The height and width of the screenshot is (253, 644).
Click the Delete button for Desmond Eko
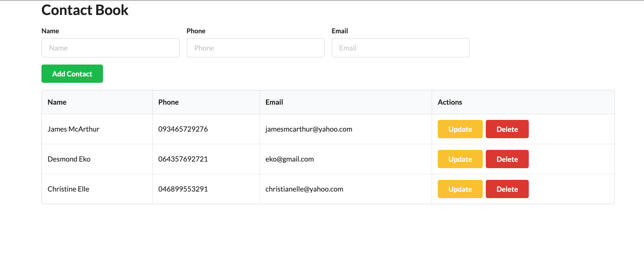(507, 159)
